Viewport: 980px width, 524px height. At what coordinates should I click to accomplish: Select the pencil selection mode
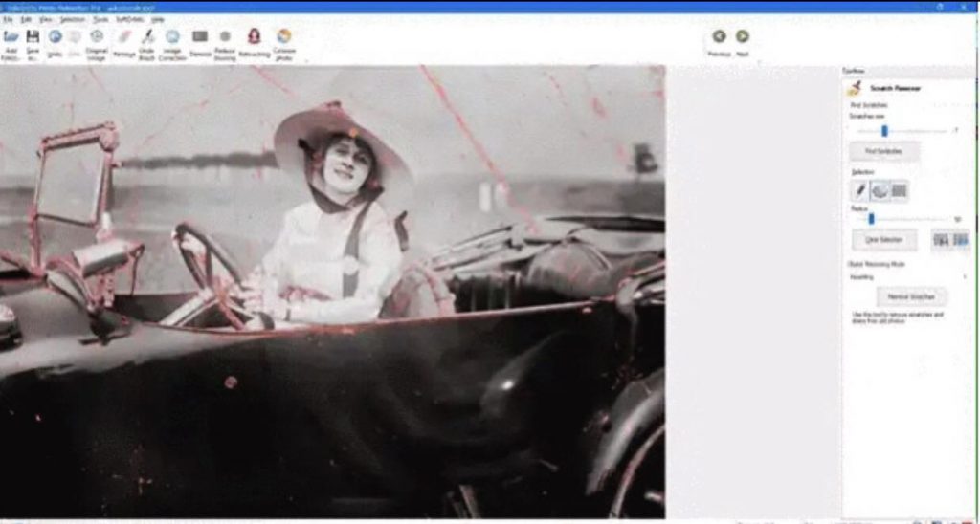pos(860,191)
